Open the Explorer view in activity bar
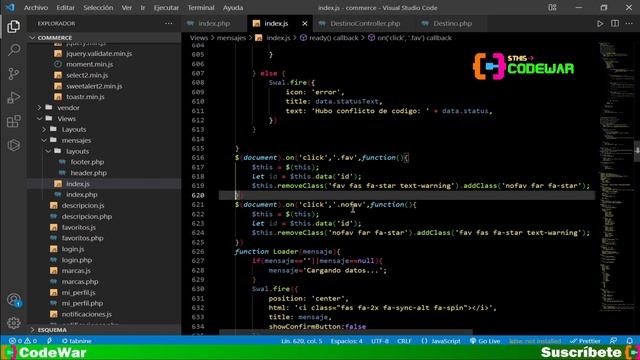 (13, 27)
